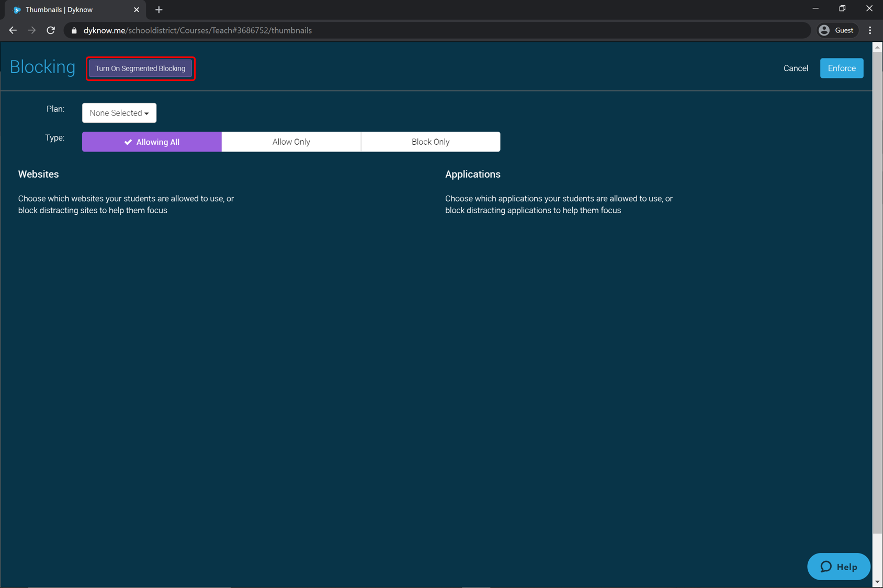Click the Turn On Segmented Blocking button
Viewport: 883px width, 588px height.
click(140, 68)
